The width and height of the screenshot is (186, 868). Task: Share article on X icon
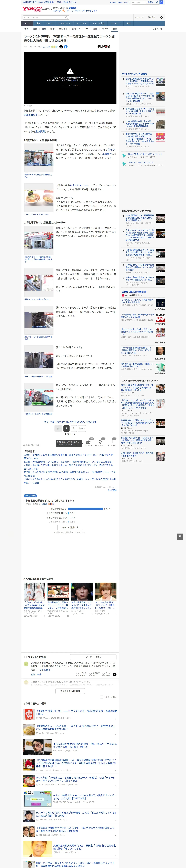pyautogui.click(x=61, y=47)
